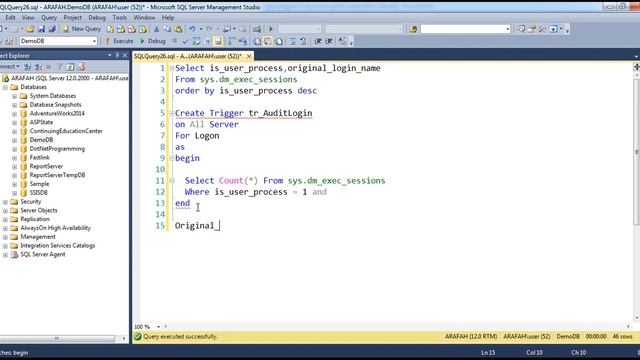Click the Parse checkmark icon
Image resolution: width=640 pixels, height=360 pixels.
pos(185,41)
